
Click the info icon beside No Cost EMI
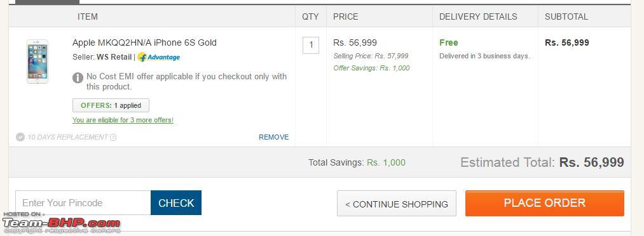pyautogui.click(x=78, y=77)
